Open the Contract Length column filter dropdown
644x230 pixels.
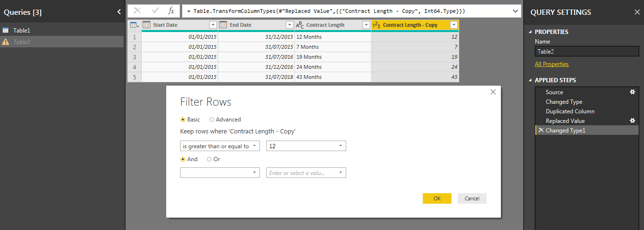click(366, 25)
